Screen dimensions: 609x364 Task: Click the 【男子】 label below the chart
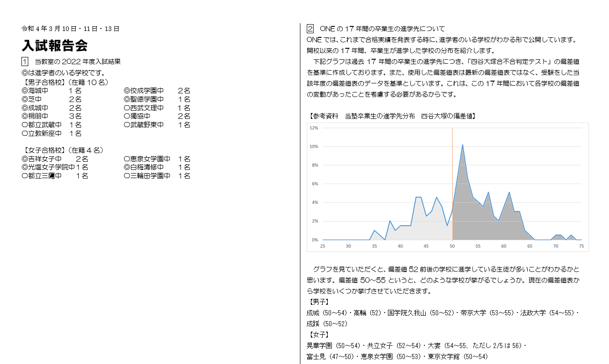[x=318, y=302]
